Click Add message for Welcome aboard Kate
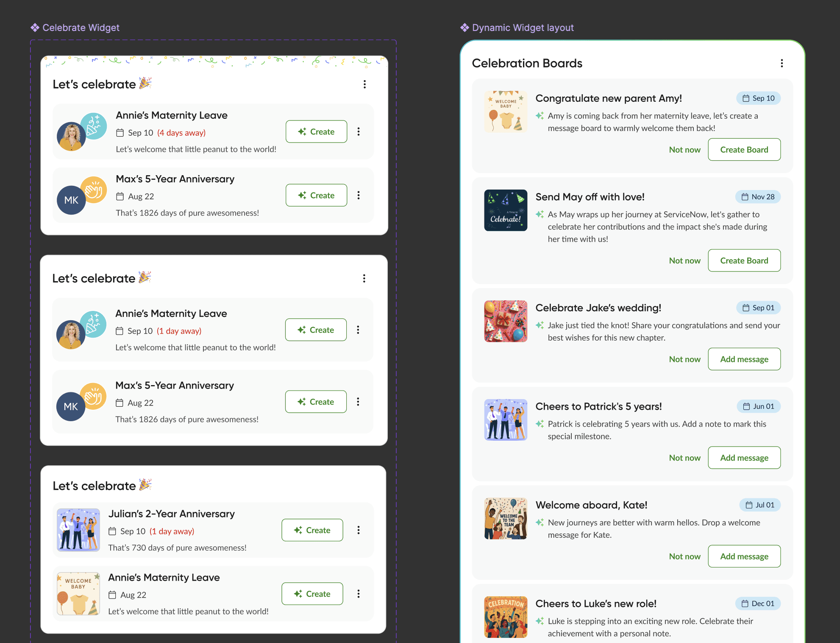 coord(744,556)
